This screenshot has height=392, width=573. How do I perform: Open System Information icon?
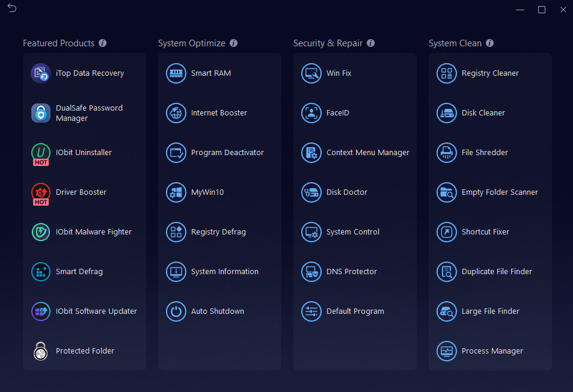(x=176, y=271)
